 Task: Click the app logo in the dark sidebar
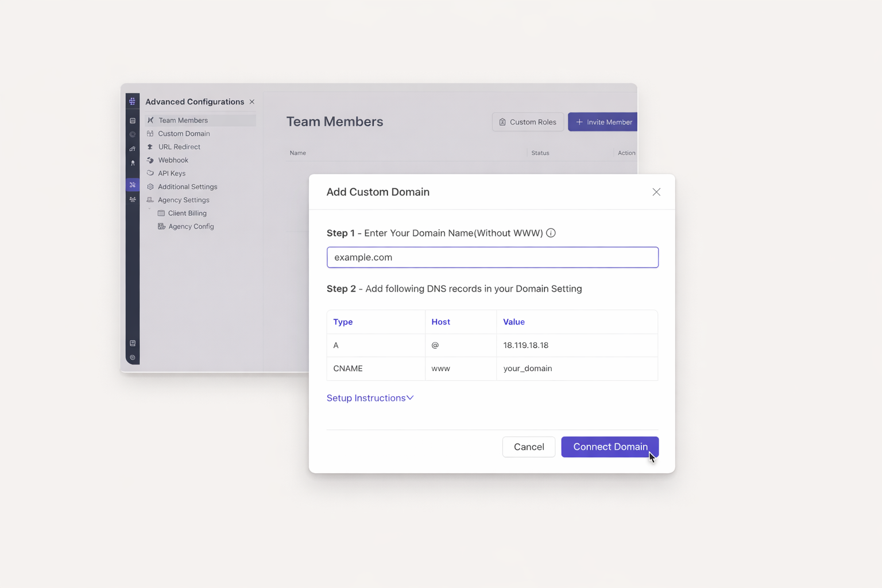pos(132,101)
